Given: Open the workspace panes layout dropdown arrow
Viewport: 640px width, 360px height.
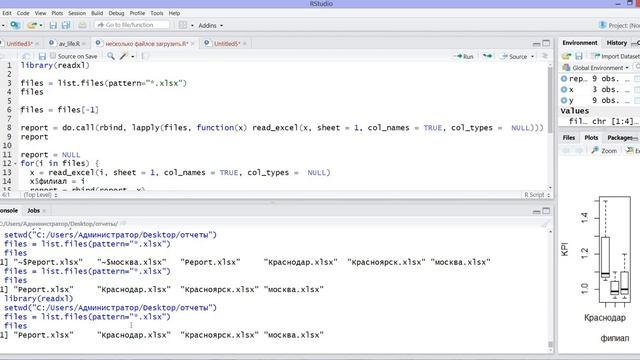Looking at the screenshot, I should 192,25.
